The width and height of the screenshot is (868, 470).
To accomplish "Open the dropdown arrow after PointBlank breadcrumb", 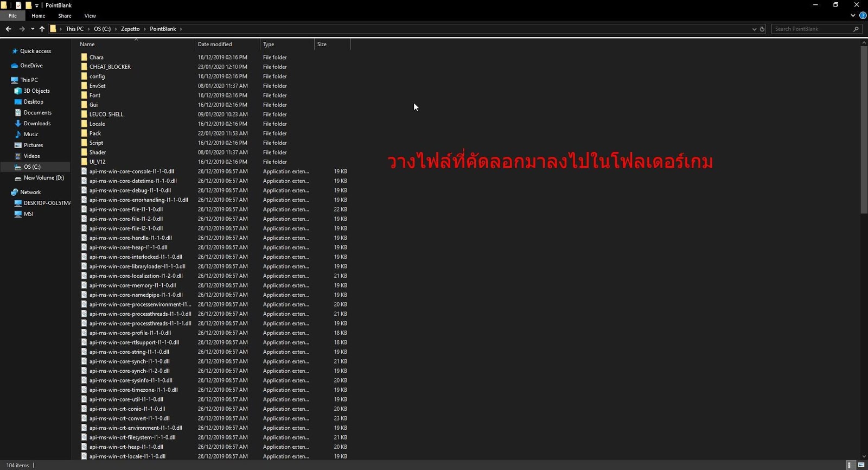I will point(181,29).
